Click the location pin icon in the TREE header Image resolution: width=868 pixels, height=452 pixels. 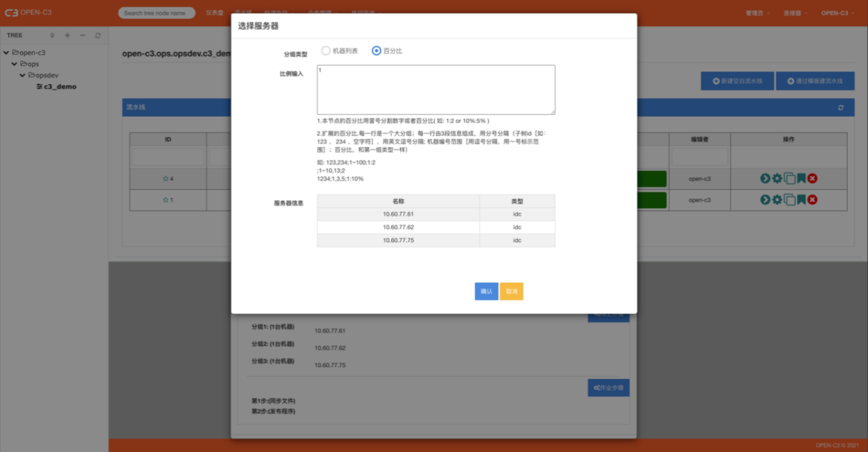52,35
